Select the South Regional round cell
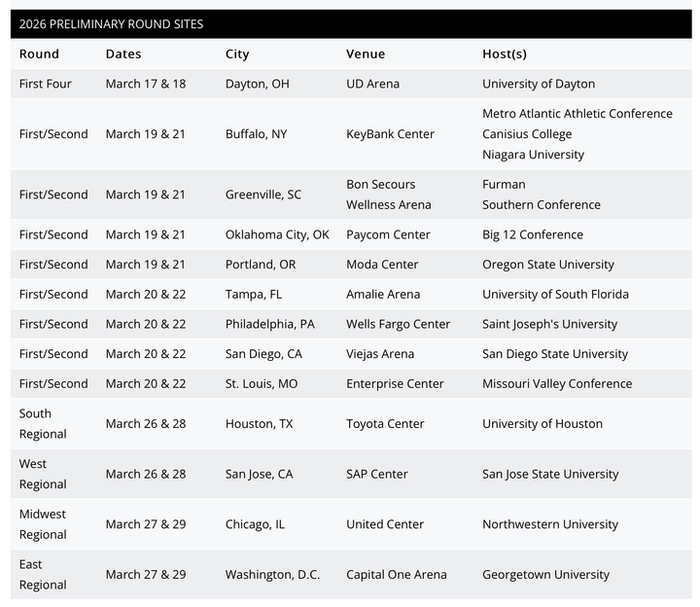700x607 pixels. click(x=43, y=423)
